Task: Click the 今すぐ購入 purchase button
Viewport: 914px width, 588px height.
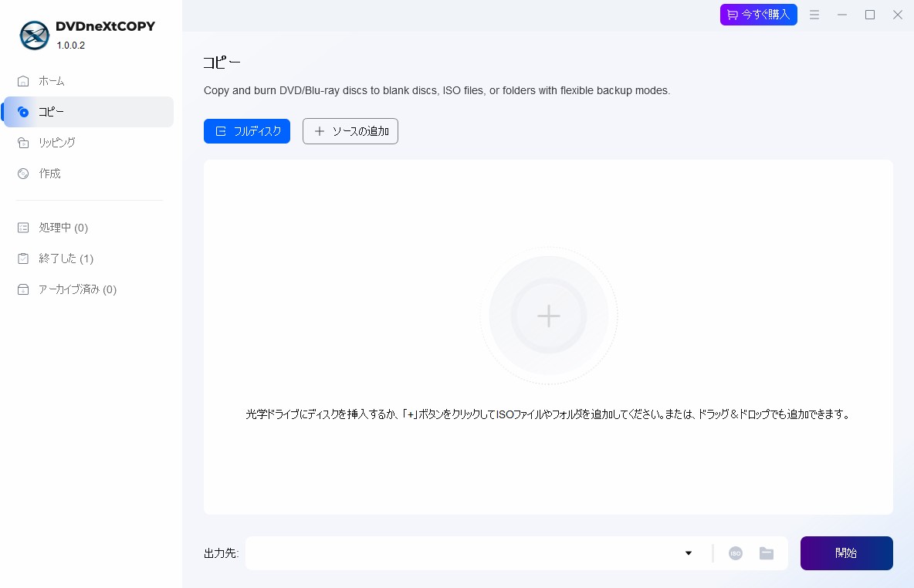Action: pyautogui.click(x=758, y=15)
